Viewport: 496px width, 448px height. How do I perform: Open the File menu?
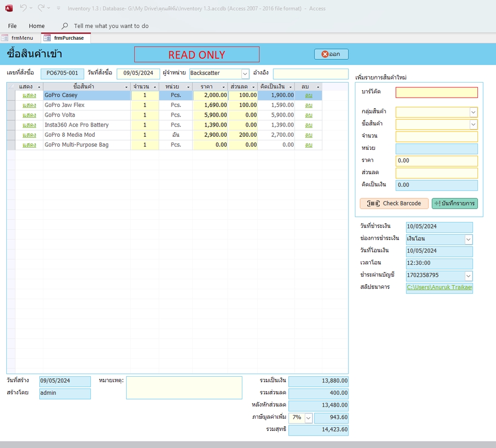coord(12,26)
